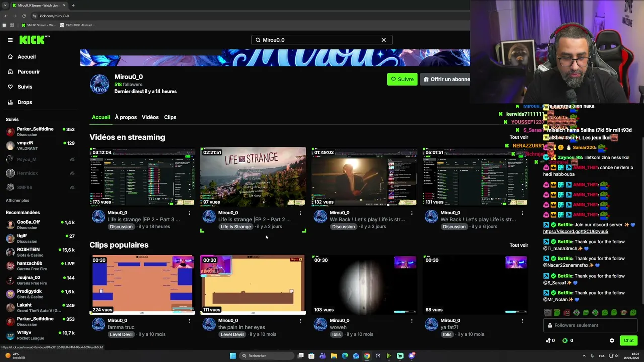Open the 03:12:04 stream video thumbnail
This screenshot has width=644, height=362.
pos(142,176)
